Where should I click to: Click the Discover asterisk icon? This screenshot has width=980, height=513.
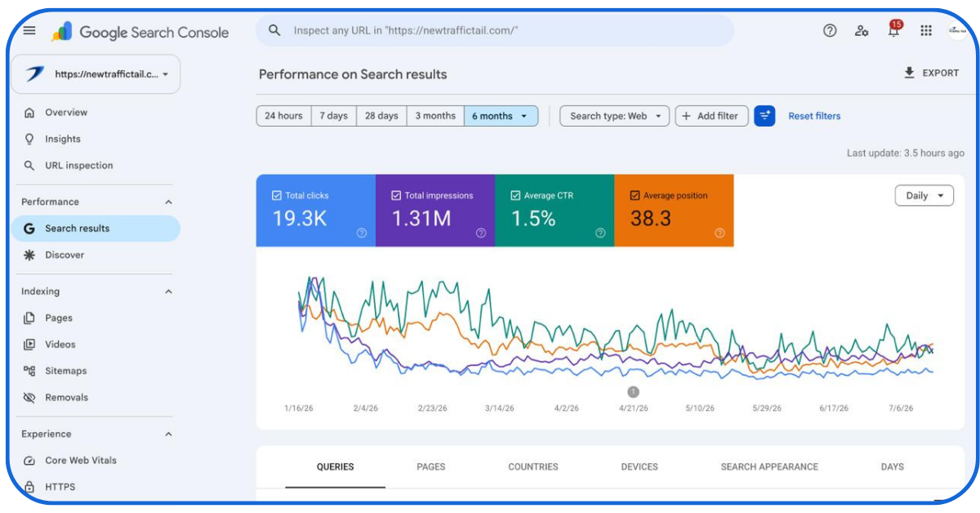pyautogui.click(x=29, y=255)
